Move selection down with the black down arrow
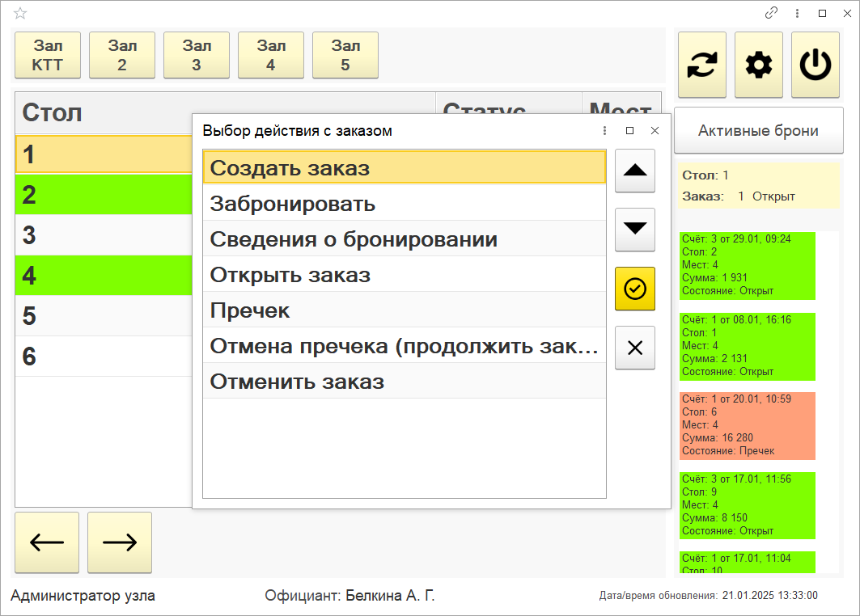This screenshot has height=616, width=860. tap(635, 230)
